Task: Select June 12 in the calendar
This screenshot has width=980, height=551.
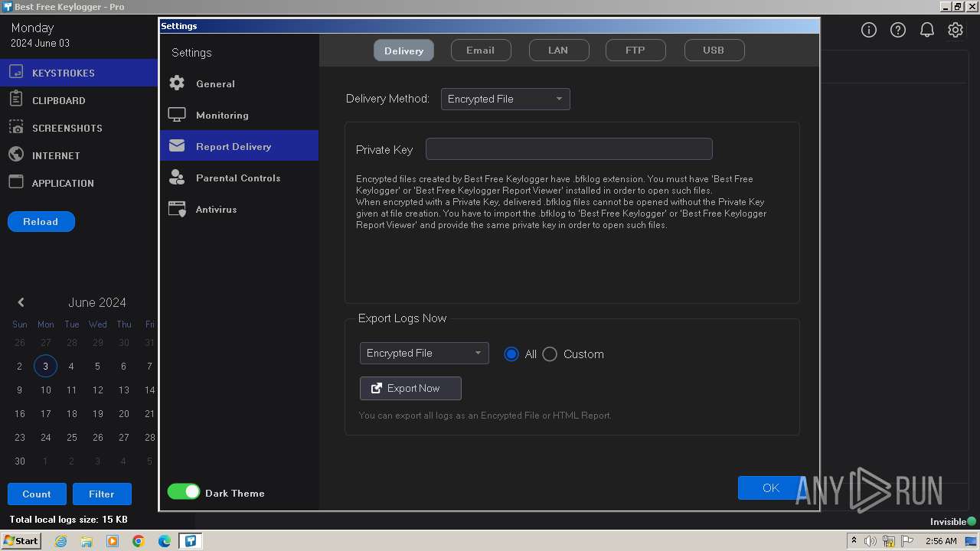Action: coord(97,390)
